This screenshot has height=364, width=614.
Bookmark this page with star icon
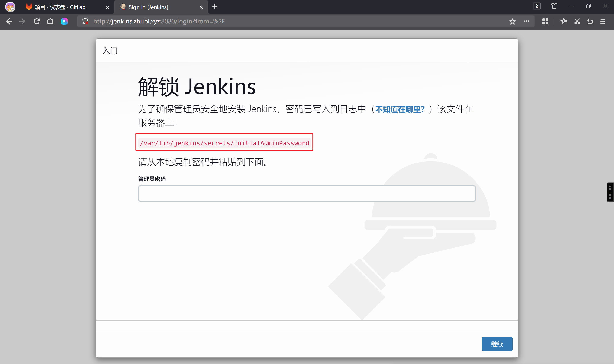click(512, 21)
